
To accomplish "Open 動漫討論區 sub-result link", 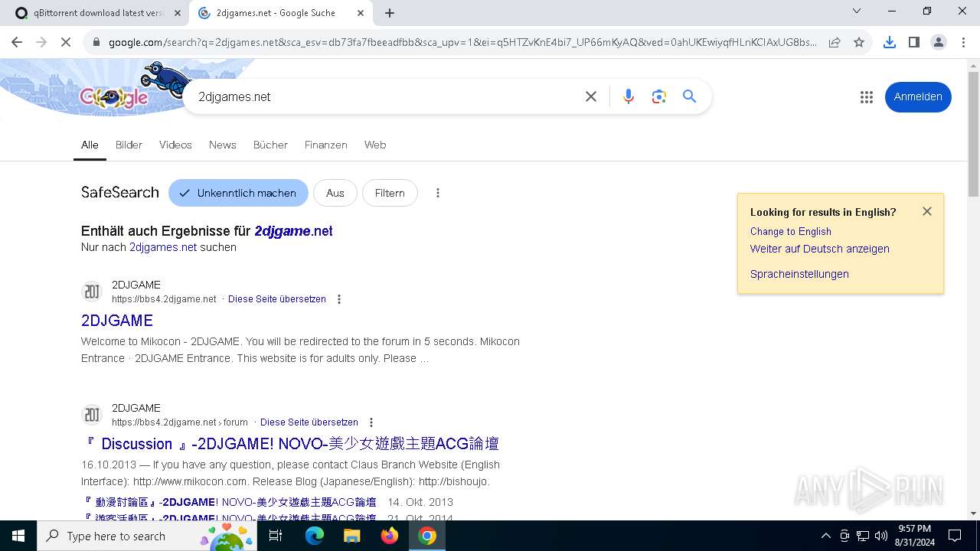I will tap(230, 502).
